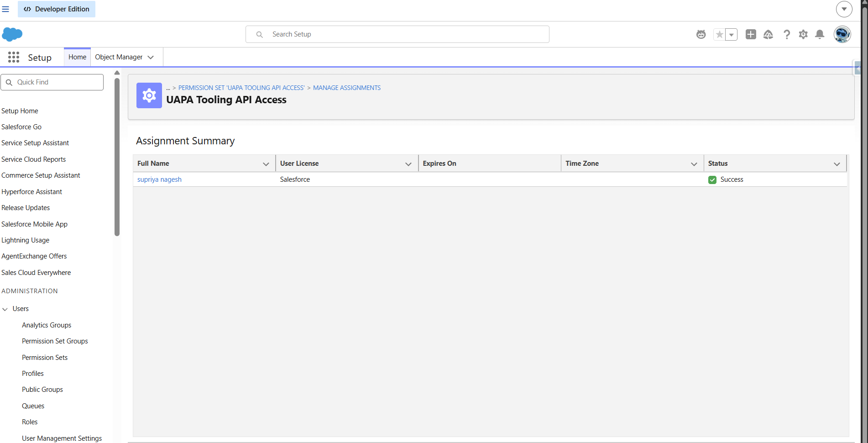Open the supriya nagesh user link
868x443 pixels.
159,179
